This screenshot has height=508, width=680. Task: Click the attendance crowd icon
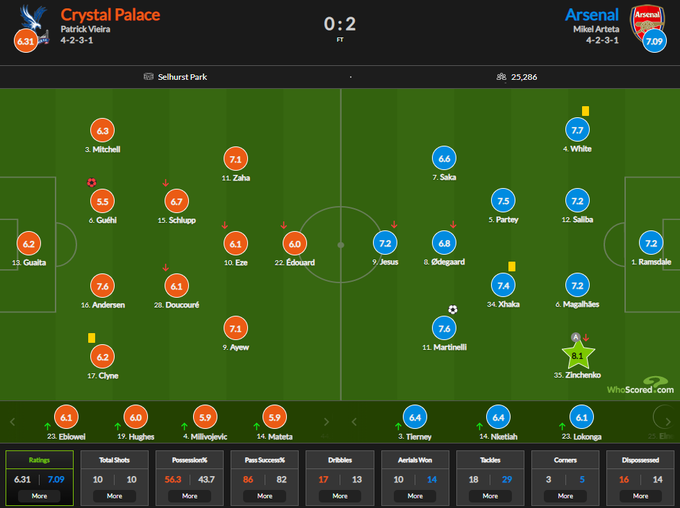pyautogui.click(x=500, y=76)
